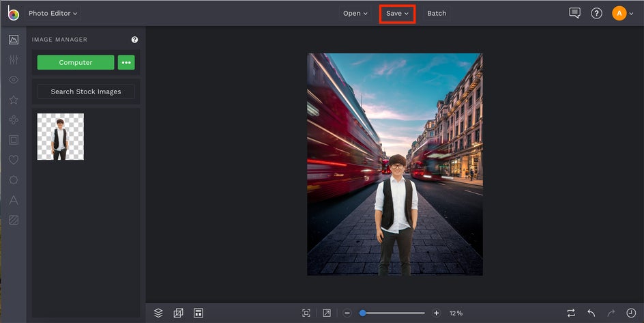Click the undo arrow icon

[591, 313]
